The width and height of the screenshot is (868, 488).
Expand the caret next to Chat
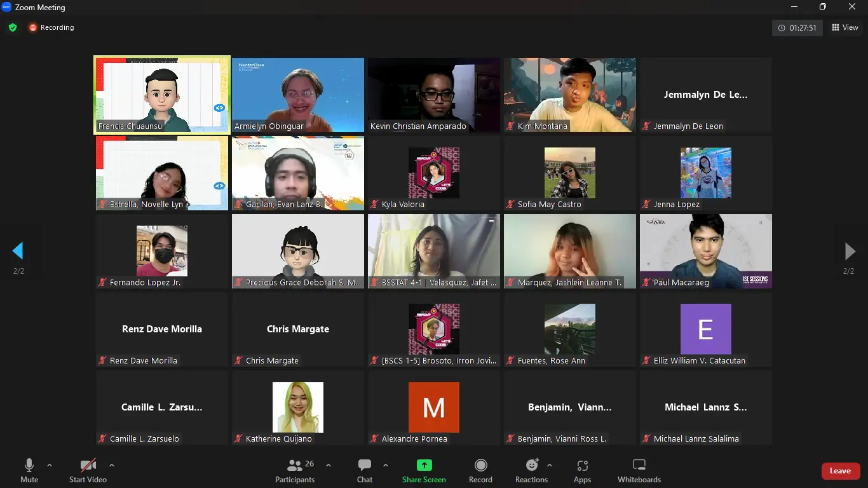coord(386,465)
